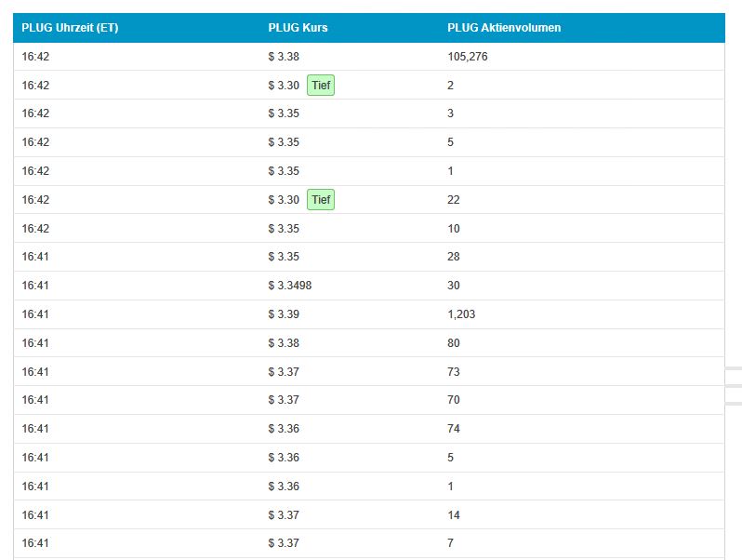Viewport: 742px width, 560px height.
Task: Select the price $ 3.35 in the volume 3 row
Action: (284, 113)
